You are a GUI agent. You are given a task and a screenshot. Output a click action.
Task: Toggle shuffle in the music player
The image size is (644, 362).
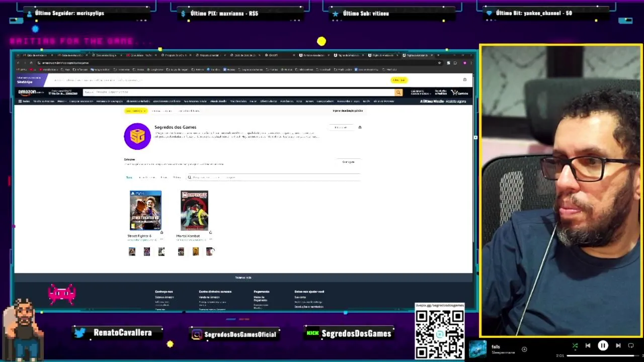(x=575, y=345)
